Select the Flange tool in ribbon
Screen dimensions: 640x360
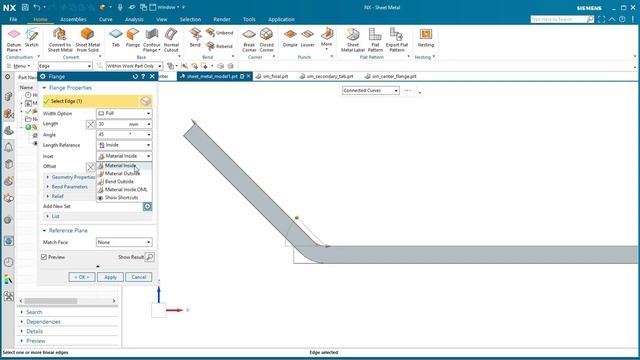tap(133, 38)
